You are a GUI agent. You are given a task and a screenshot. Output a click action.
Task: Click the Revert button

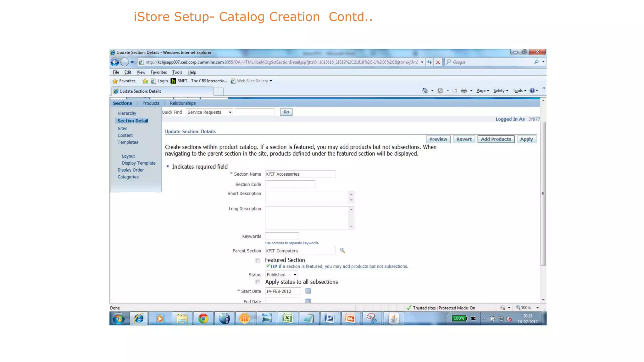[464, 139]
